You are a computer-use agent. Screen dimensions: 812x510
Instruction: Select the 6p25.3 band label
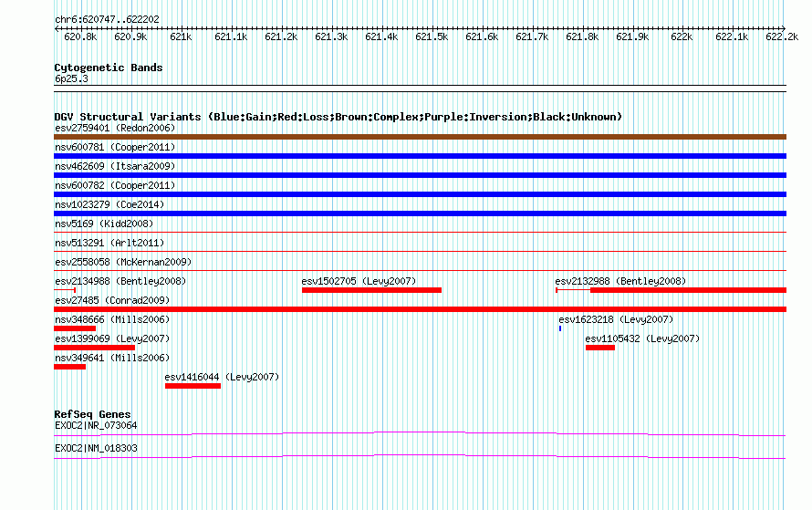click(x=71, y=78)
